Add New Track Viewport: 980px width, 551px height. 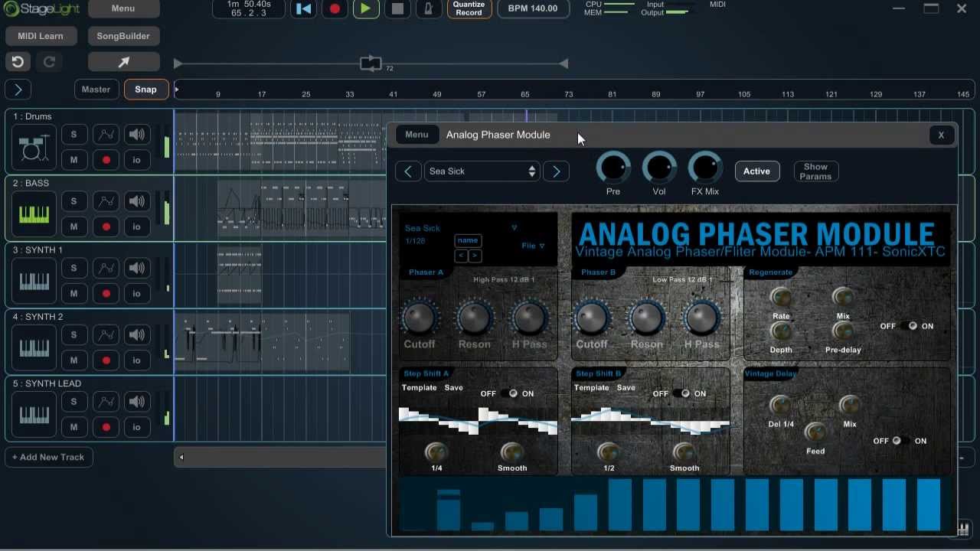pos(49,457)
